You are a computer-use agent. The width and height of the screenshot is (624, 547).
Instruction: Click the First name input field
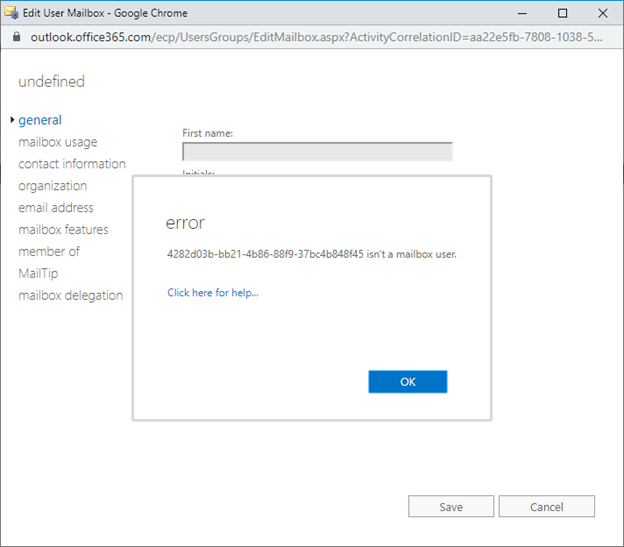click(317, 152)
